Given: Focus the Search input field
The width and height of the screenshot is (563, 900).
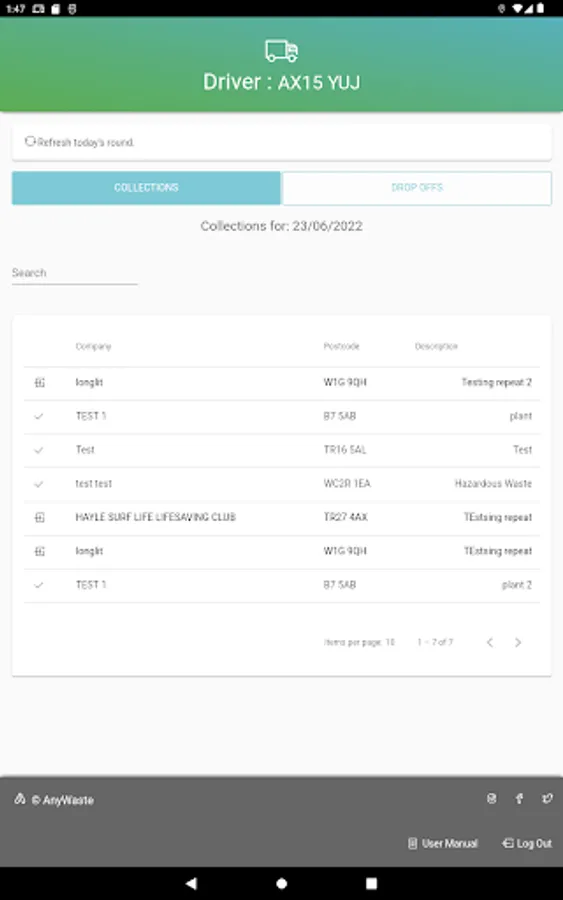Looking at the screenshot, I should click(x=75, y=273).
